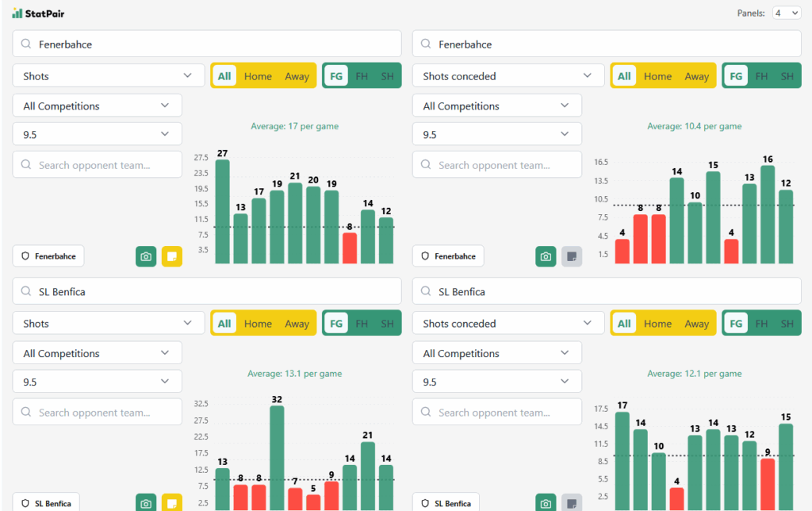Click search icon in right SL Benfica team field

click(x=426, y=291)
